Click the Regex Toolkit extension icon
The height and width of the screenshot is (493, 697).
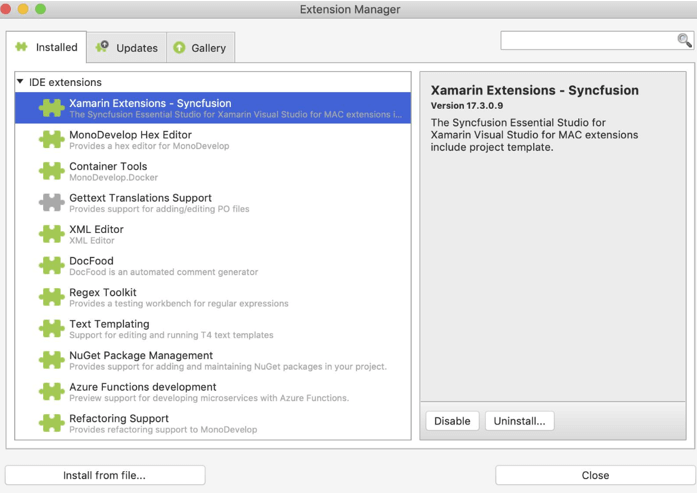[51, 297]
